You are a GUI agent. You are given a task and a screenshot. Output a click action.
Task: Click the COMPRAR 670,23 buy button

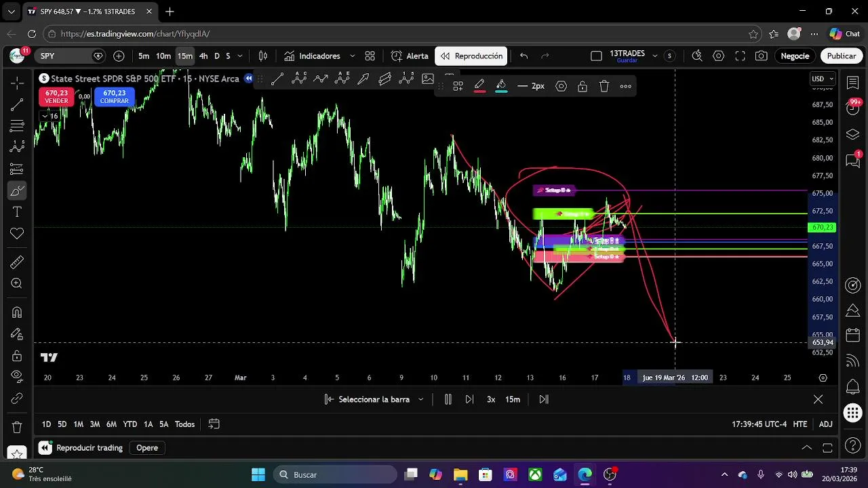click(x=114, y=97)
